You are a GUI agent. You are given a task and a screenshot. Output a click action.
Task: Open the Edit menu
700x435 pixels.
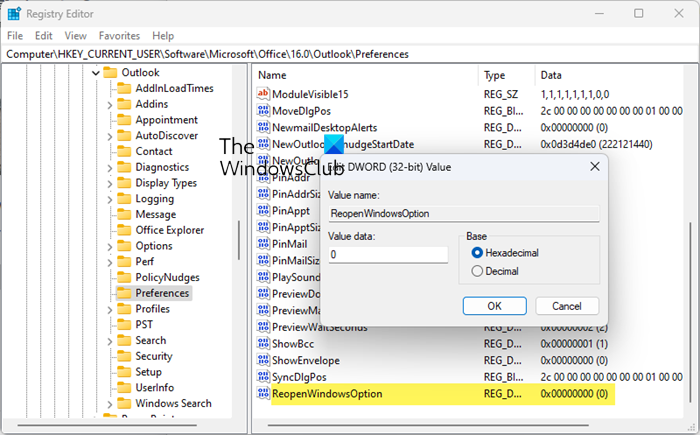tap(44, 36)
